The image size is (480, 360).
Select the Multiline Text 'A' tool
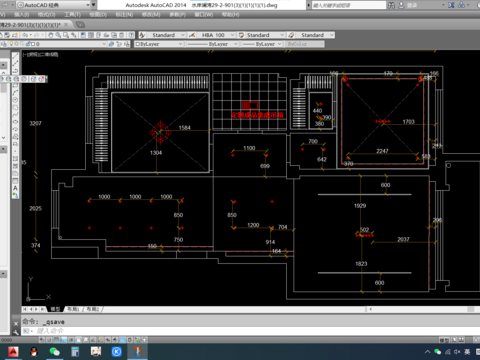(x=15, y=188)
